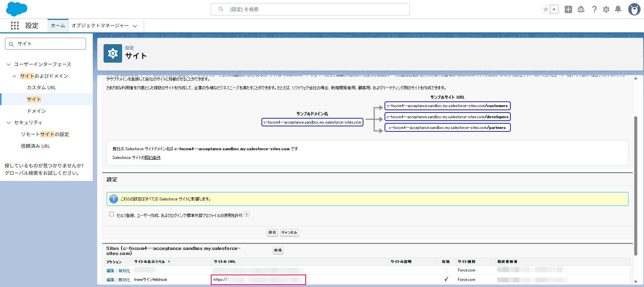Click the 設定 breadcrumb link above サイト
This screenshot has width=644, height=287.
tap(130, 48)
